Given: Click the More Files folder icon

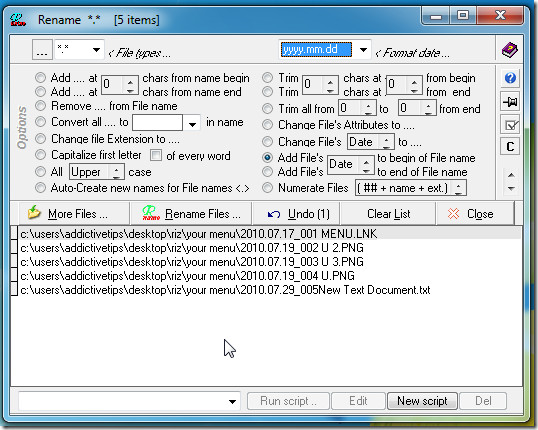Looking at the screenshot, I should (x=34, y=213).
